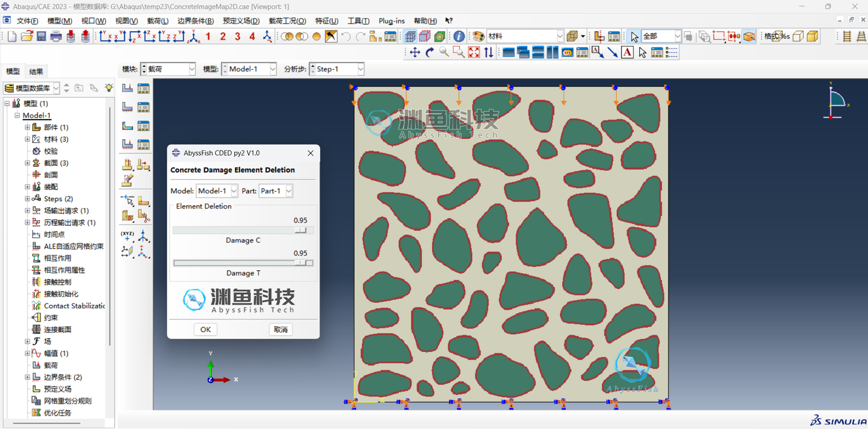Click the Create Text annotation tool
The height and width of the screenshot is (429, 868).
[627, 52]
